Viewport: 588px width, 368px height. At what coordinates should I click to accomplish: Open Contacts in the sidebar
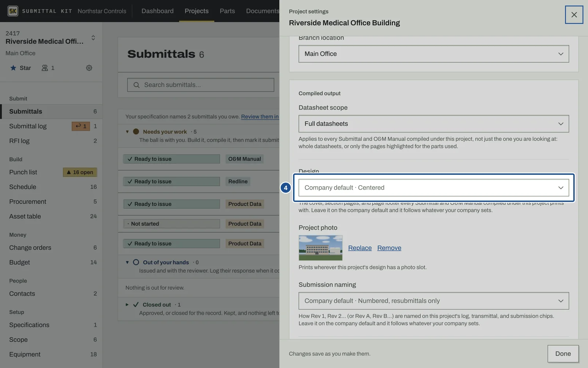(51, 294)
